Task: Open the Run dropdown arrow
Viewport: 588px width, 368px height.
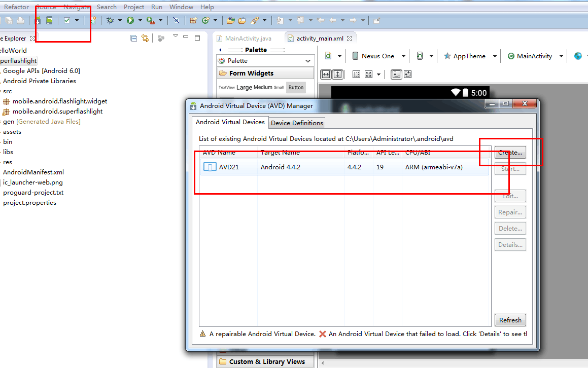Action: click(140, 21)
